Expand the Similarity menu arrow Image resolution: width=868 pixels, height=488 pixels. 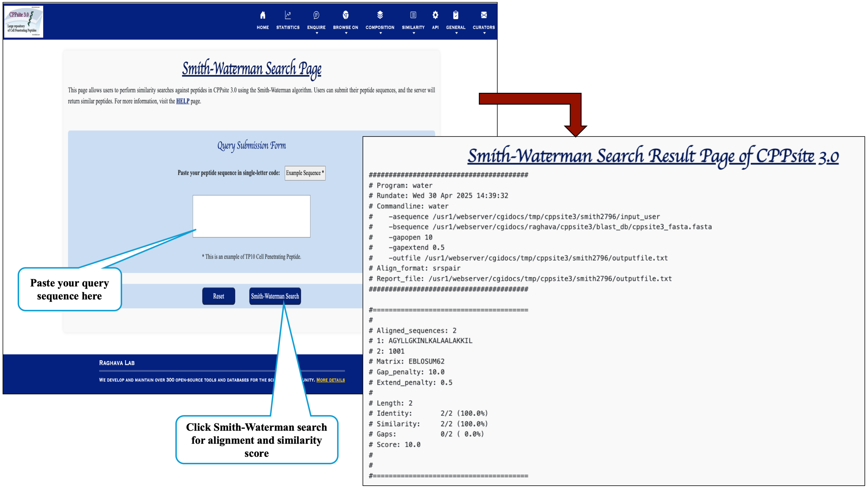click(x=413, y=33)
